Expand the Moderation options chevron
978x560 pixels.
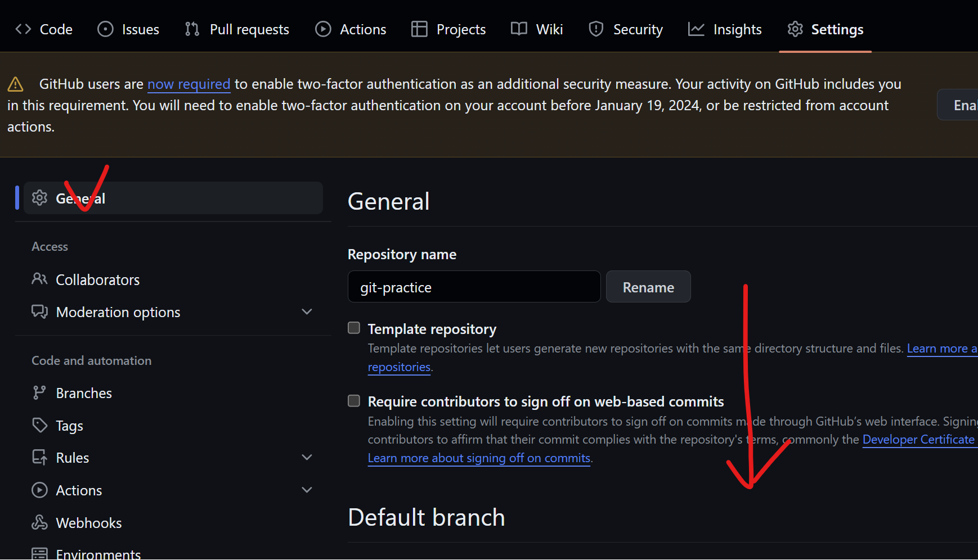[x=307, y=311]
